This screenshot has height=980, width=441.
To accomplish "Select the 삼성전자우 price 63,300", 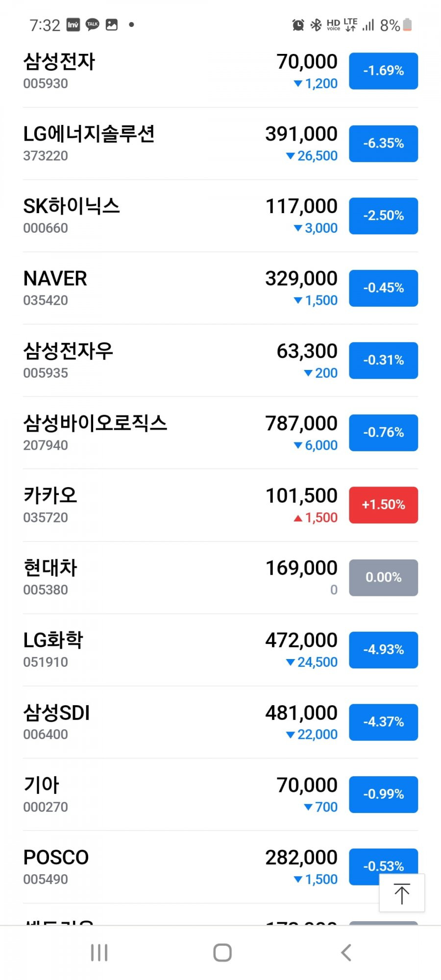I will click(x=307, y=351).
